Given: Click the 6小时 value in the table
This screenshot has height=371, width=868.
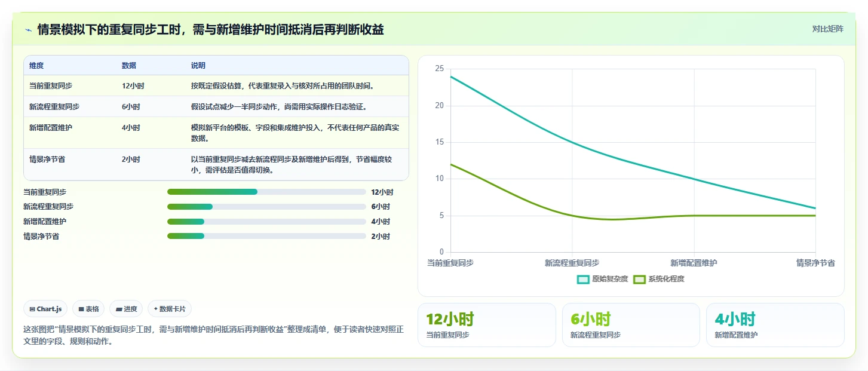Looking at the screenshot, I should click(131, 106).
